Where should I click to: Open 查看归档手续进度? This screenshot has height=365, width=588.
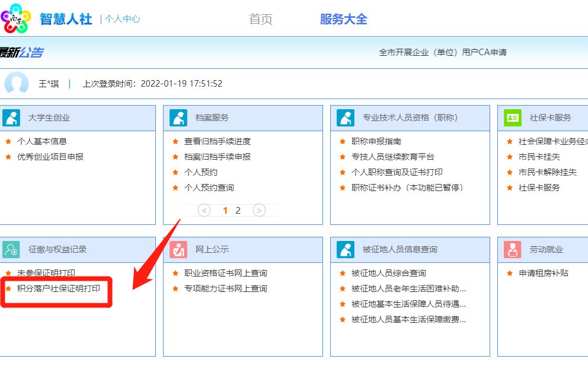point(218,141)
